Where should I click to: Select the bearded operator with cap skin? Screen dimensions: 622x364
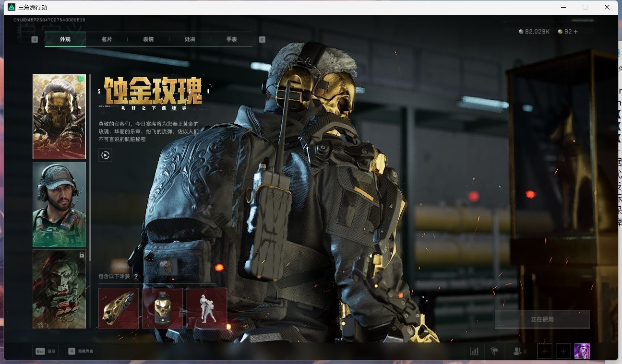pyautogui.click(x=59, y=204)
